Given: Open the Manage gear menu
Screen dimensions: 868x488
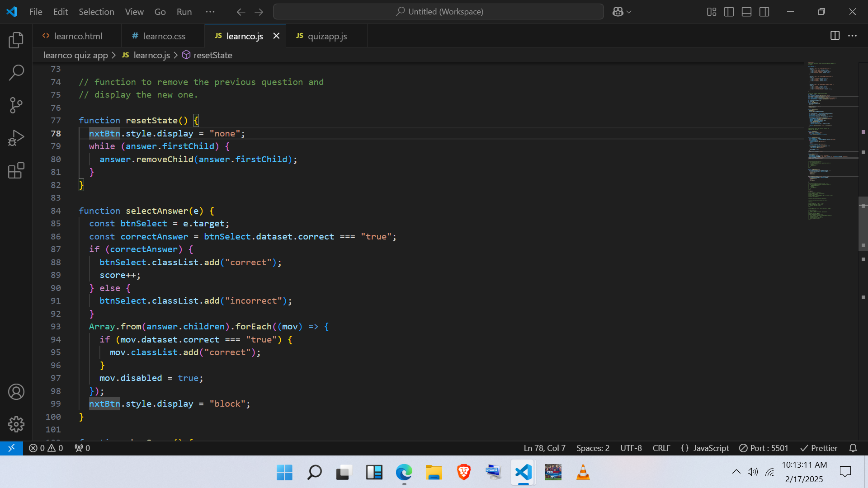Looking at the screenshot, I should 16,424.
